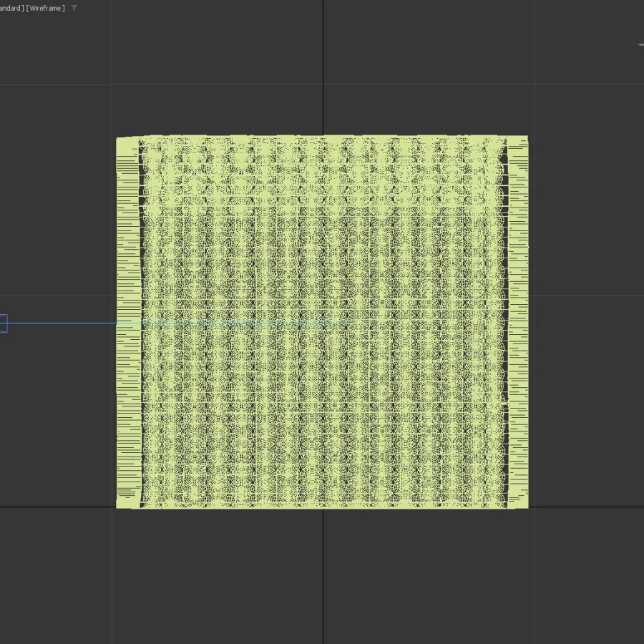Click the left fringe strip of the rug
This screenshot has height=644, width=644.
(x=127, y=322)
